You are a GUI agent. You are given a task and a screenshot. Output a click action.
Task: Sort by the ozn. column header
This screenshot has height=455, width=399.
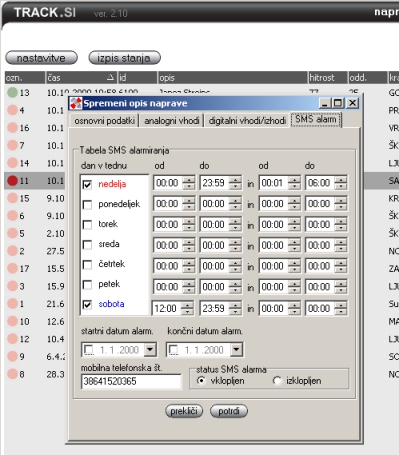(25, 78)
